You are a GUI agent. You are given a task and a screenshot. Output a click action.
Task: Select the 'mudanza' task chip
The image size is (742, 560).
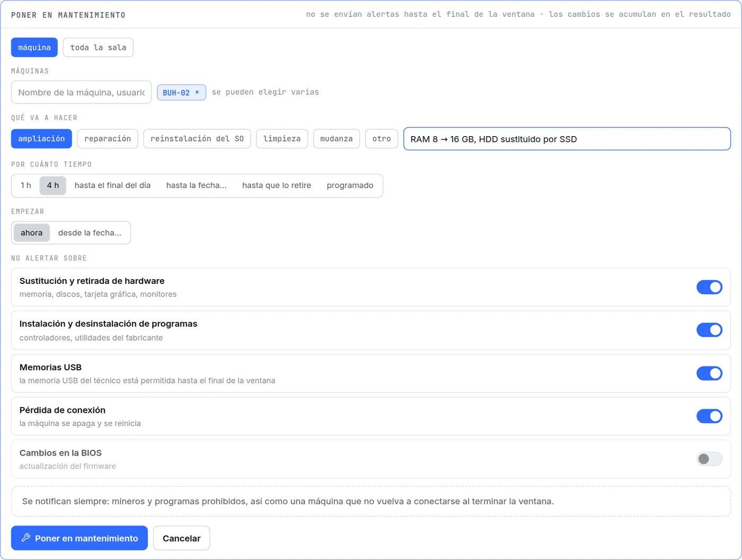[x=337, y=139]
